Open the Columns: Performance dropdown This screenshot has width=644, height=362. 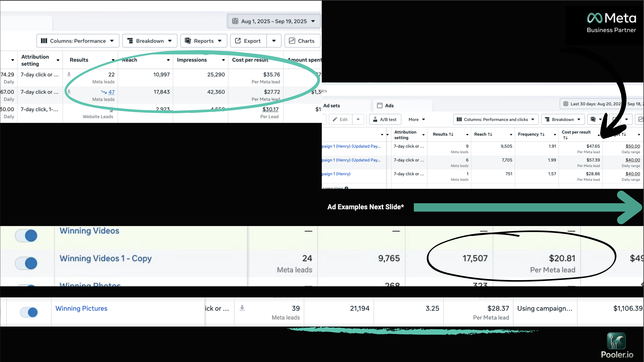(78, 41)
